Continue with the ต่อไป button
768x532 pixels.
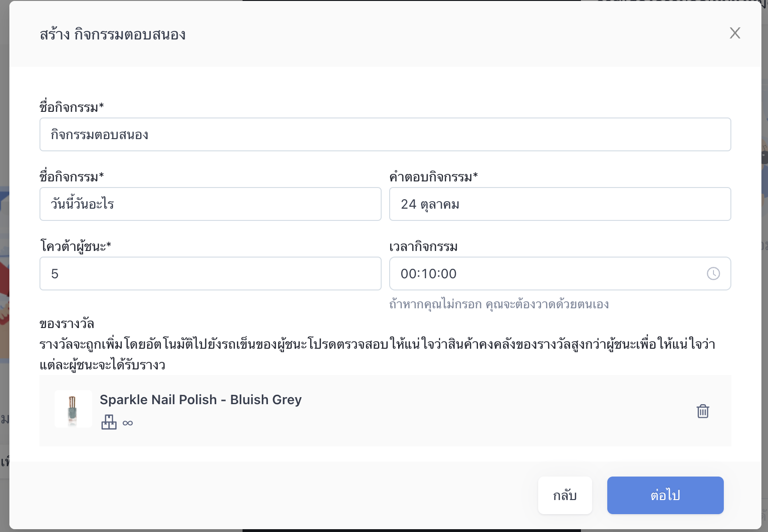tap(665, 495)
